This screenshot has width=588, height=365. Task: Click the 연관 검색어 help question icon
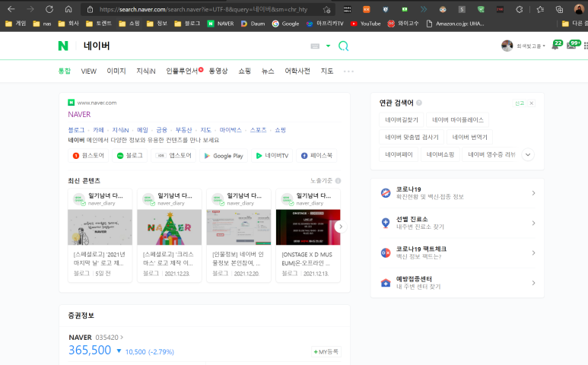click(419, 103)
